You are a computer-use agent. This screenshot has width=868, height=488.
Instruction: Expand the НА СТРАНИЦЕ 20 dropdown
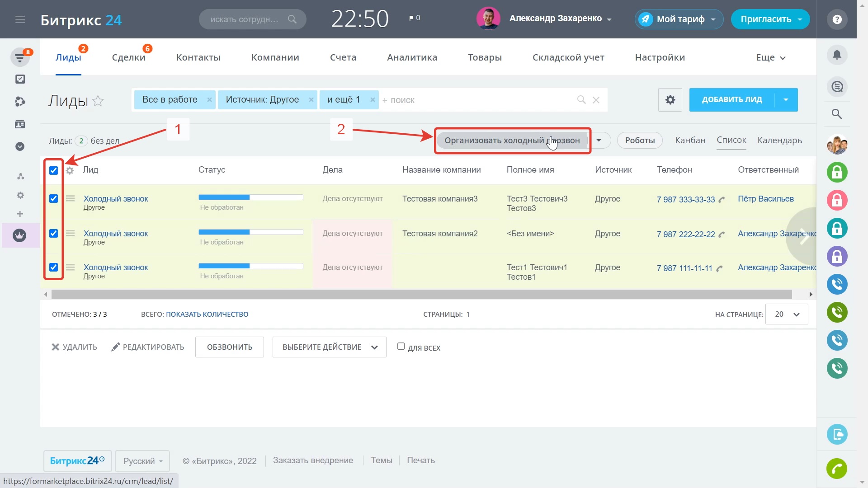click(x=787, y=314)
